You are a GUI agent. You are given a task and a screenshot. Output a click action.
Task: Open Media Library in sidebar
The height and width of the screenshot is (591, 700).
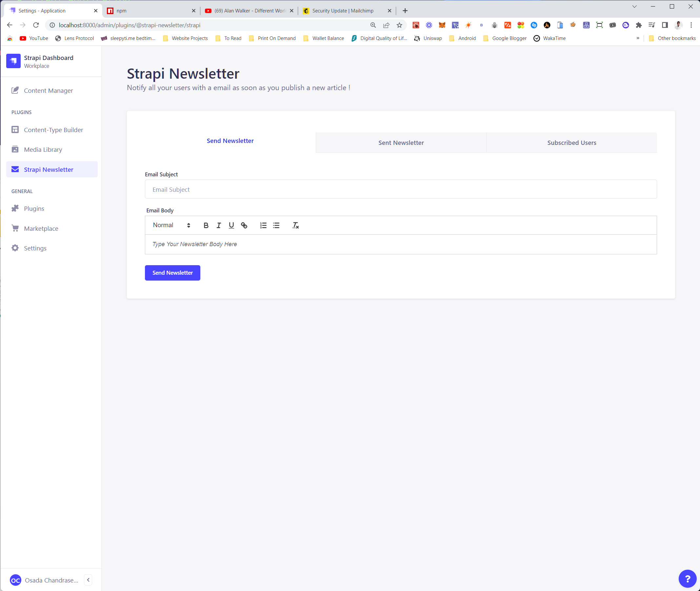43,149
